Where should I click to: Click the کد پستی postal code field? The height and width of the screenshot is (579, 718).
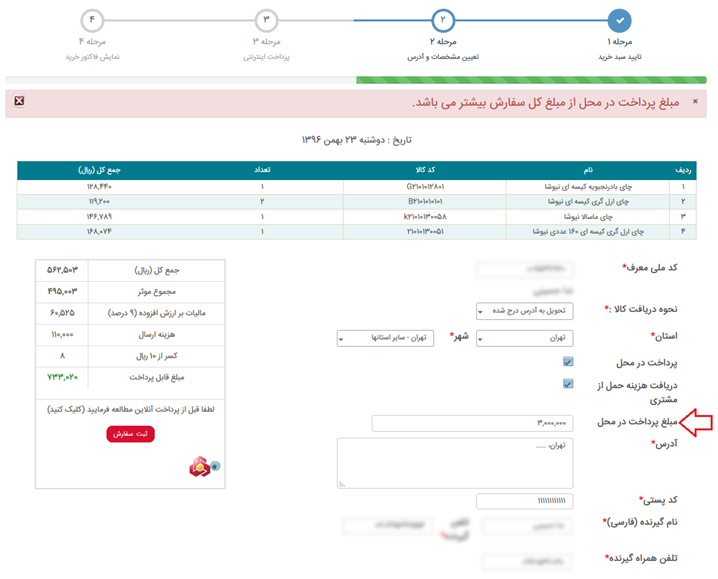[x=524, y=501]
